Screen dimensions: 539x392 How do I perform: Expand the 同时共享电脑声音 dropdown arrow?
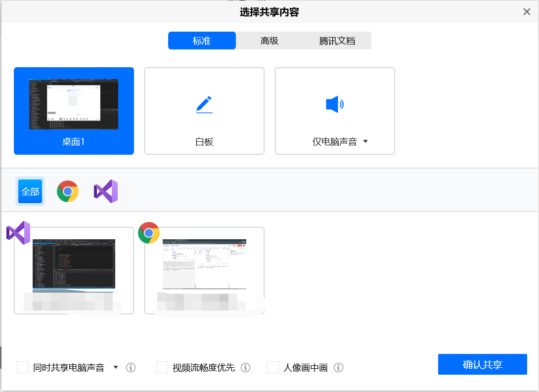pos(116,367)
